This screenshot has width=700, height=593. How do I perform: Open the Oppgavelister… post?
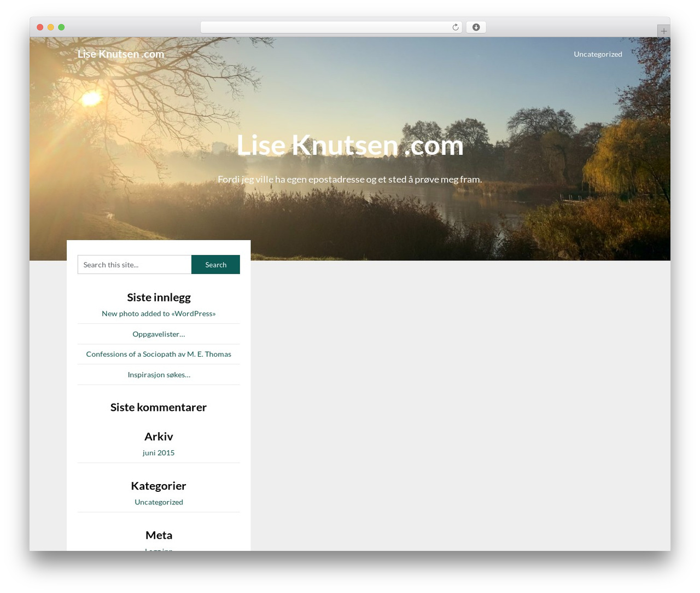pyautogui.click(x=159, y=334)
